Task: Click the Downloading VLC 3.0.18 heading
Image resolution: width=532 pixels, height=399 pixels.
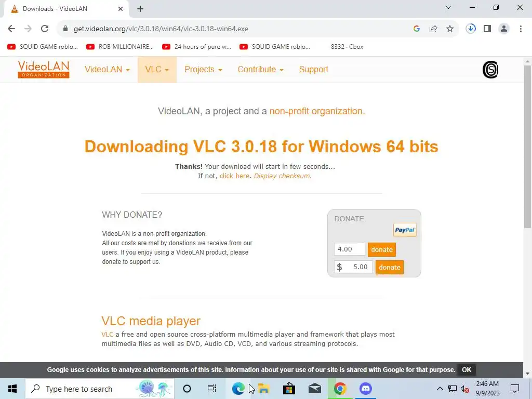Action: pyautogui.click(x=261, y=147)
